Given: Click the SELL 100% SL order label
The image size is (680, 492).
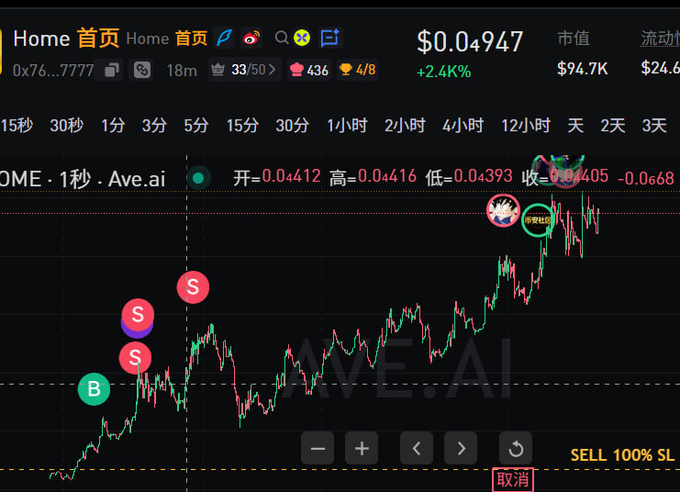Looking at the screenshot, I should (x=622, y=455).
